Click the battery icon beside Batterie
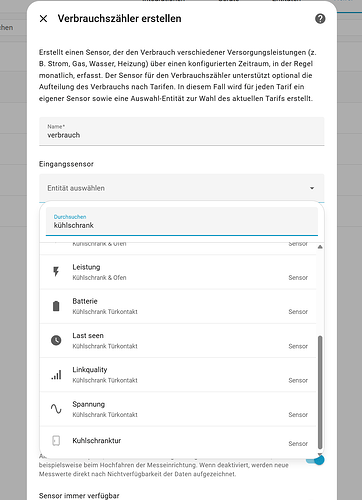362x500 pixels. 56,306
